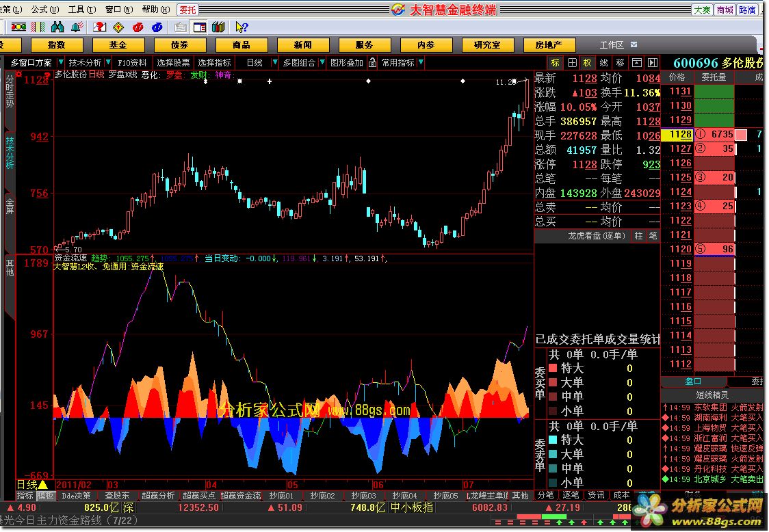Click the 路演 top-right button
The width and height of the screenshot is (769, 532).
click(747, 10)
